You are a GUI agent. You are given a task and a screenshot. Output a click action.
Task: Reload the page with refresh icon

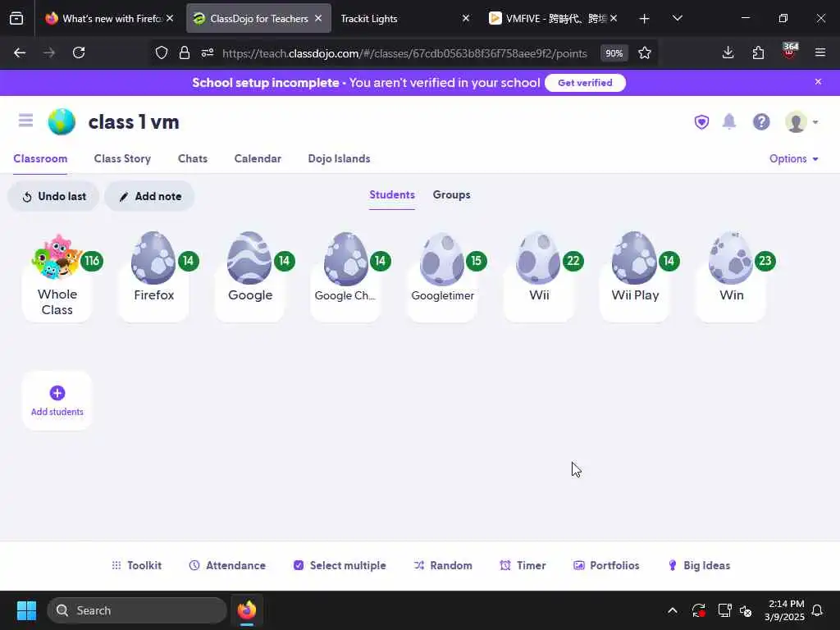point(79,52)
